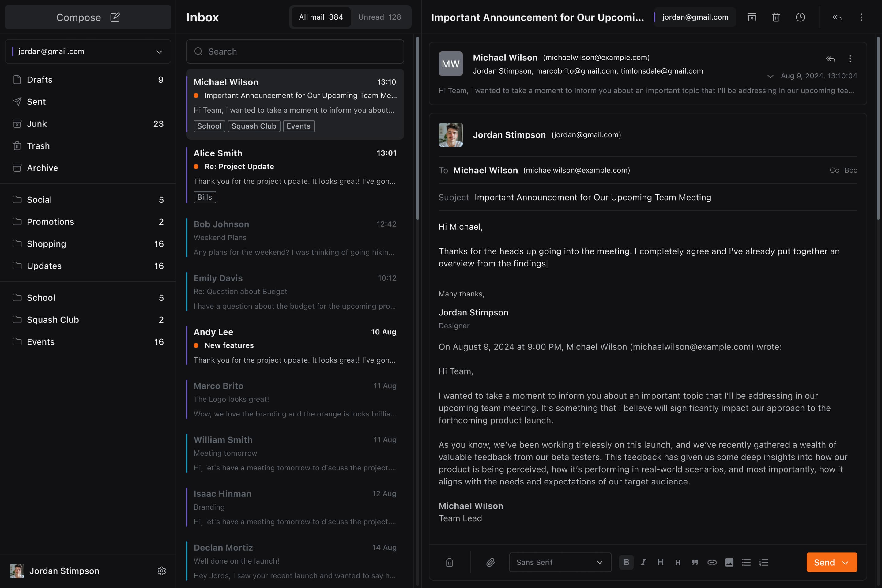Screen dimensions: 882x588
Task: Click the image insert icon in compose toolbar
Action: coord(729,562)
